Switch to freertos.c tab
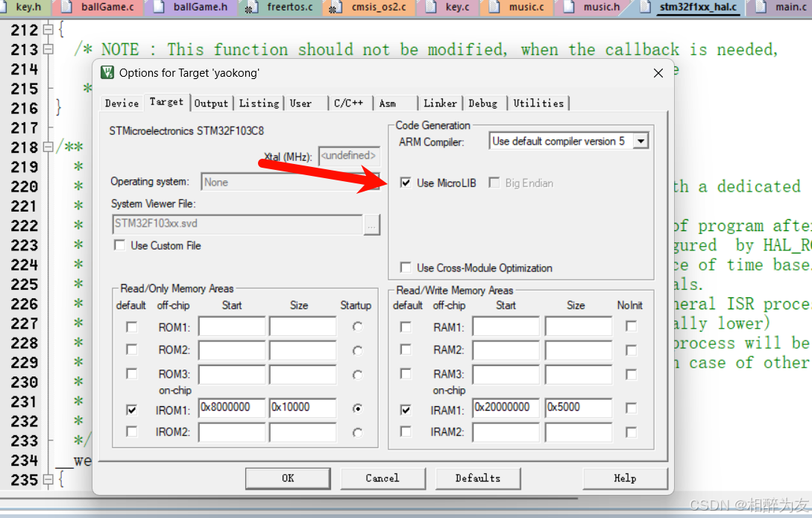Image resolution: width=812 pixels, height=518 pixels. [281, 7]
